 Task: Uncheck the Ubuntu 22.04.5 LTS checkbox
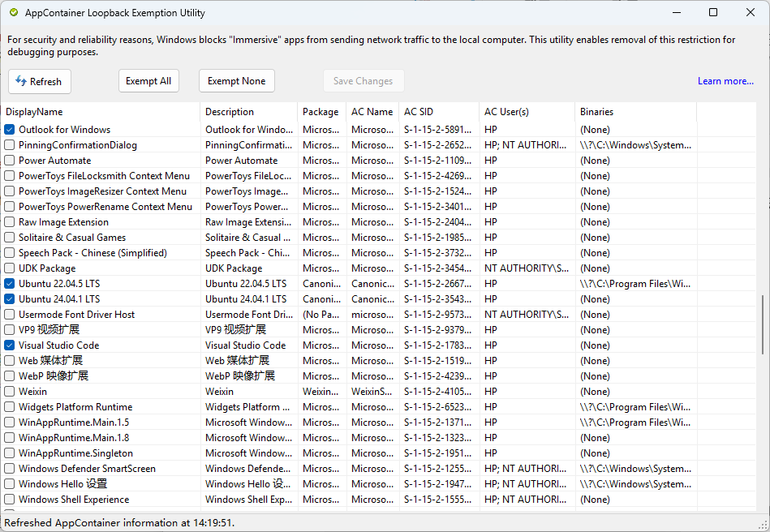tap(10, 284)
